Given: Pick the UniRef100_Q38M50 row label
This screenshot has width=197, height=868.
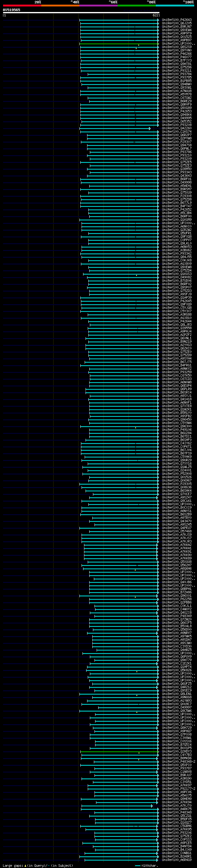Looking at the screenshot, I should 177,169.
